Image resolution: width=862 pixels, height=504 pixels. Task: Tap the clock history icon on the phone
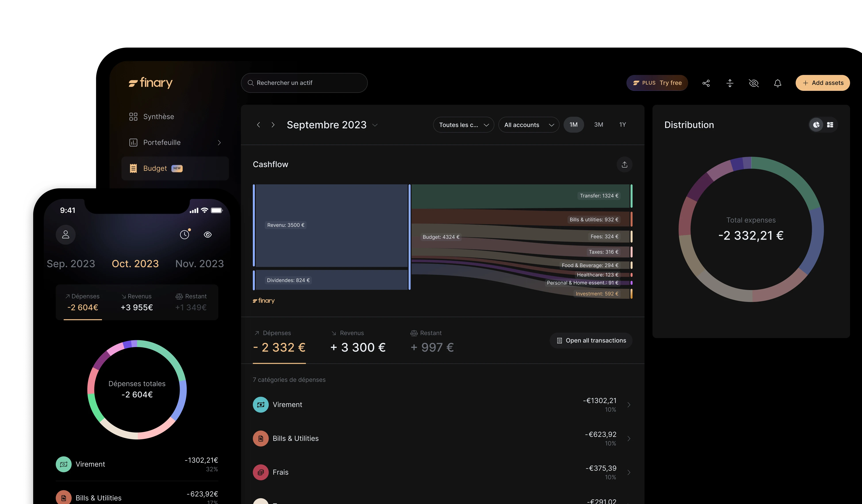pyautogui.click(x=185, y=235)
